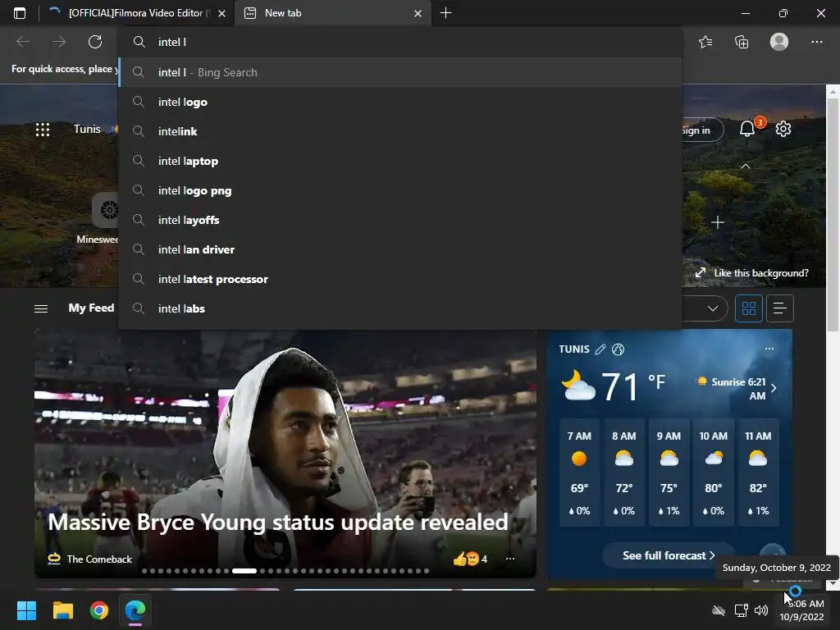The height and width of the screenshot is (630, 840).
Task: Open the Edge settings and more menu
Action: 816,42
